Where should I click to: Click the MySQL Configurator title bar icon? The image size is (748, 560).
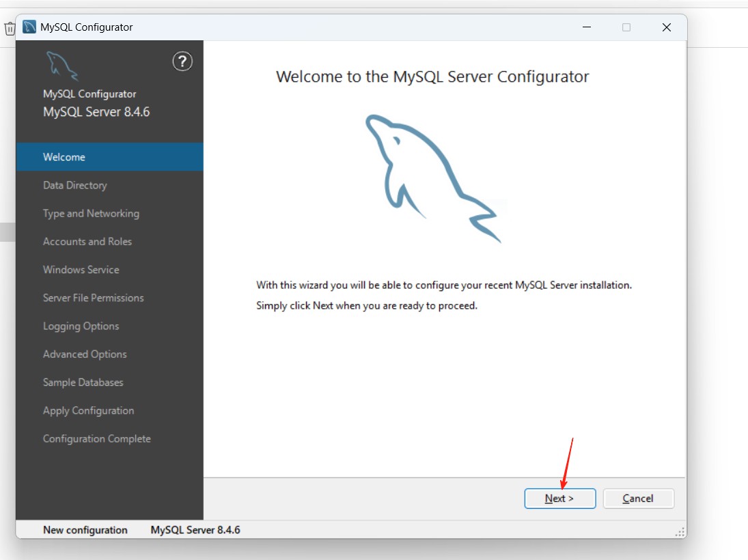[29, 27]
